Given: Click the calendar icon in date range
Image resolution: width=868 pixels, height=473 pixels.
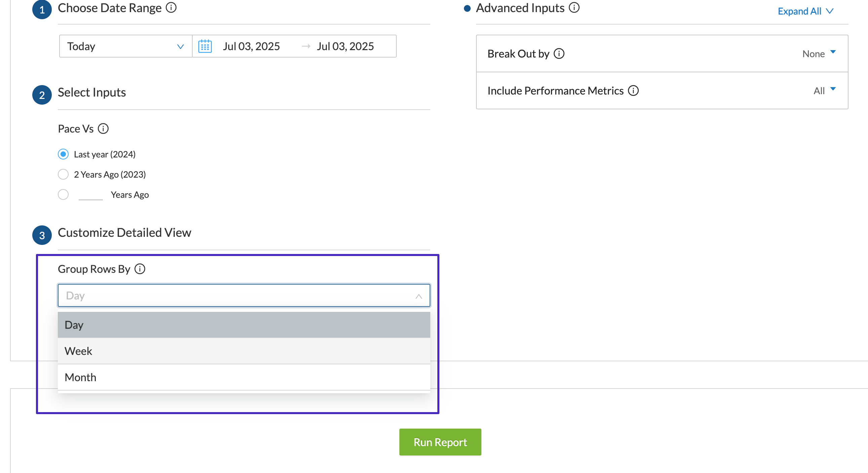Looking at the screenshot, I should tap(205, 46).
